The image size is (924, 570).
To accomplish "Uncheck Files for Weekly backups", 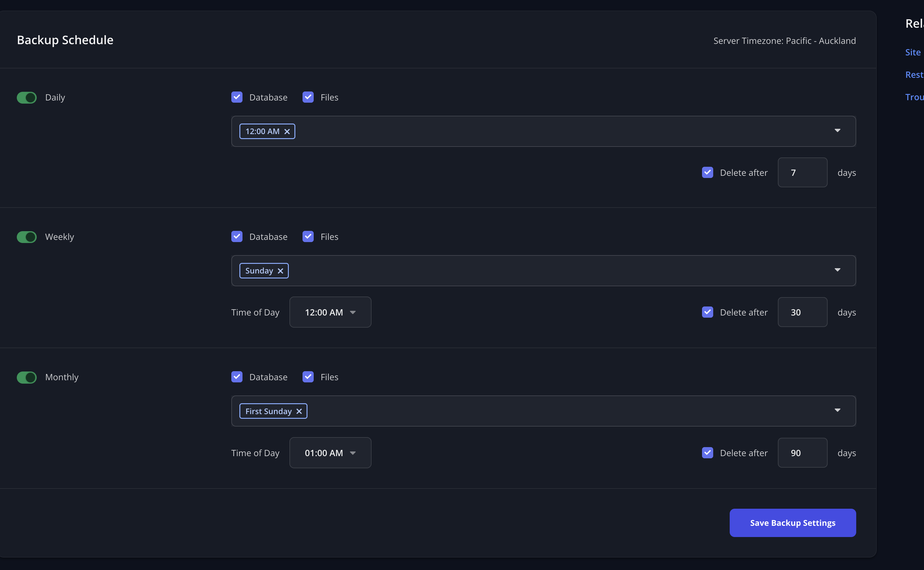I will 308,237.
